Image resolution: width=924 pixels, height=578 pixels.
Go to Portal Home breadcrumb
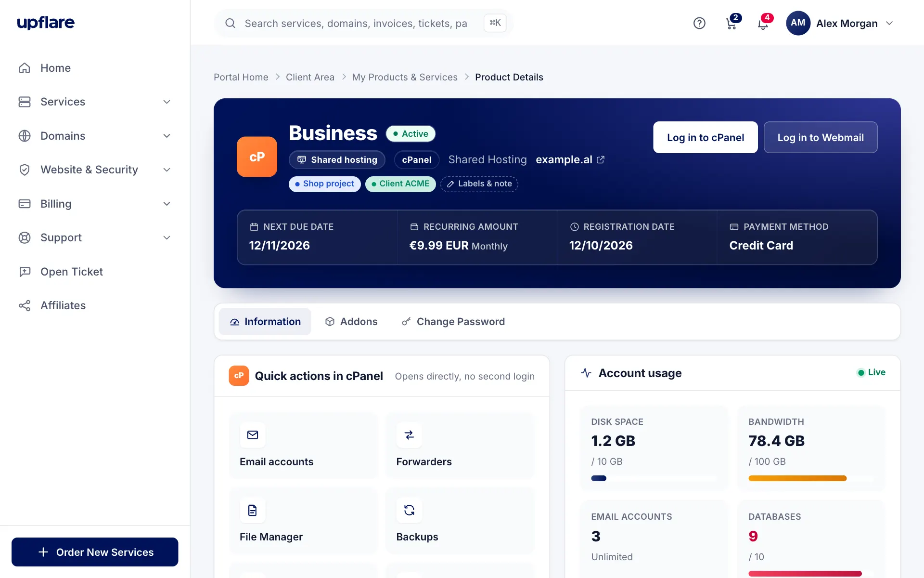click(241, 77)
